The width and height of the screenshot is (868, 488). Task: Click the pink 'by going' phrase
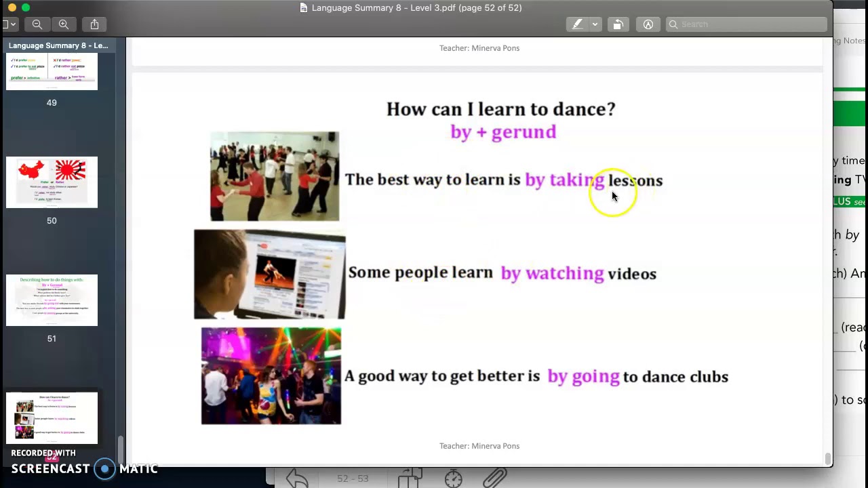583,376
